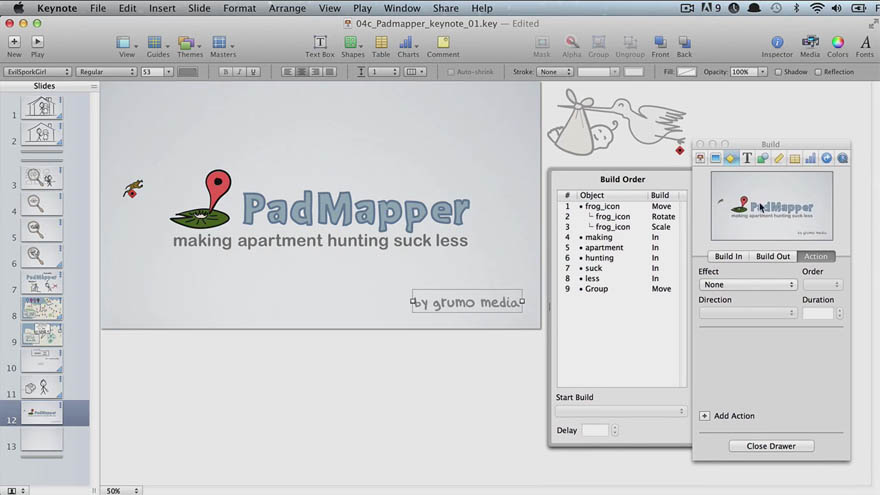Click the stroke color swatch
Viewport: 880px width, 495px height.
pyautogui.click(x=634, y=72)
